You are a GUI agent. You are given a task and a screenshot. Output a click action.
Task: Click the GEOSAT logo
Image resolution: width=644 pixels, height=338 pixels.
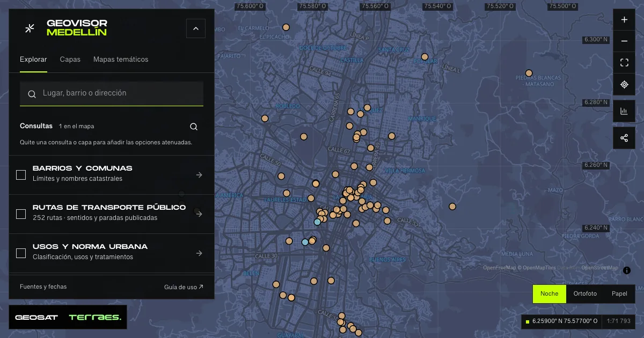pos(36,318)
